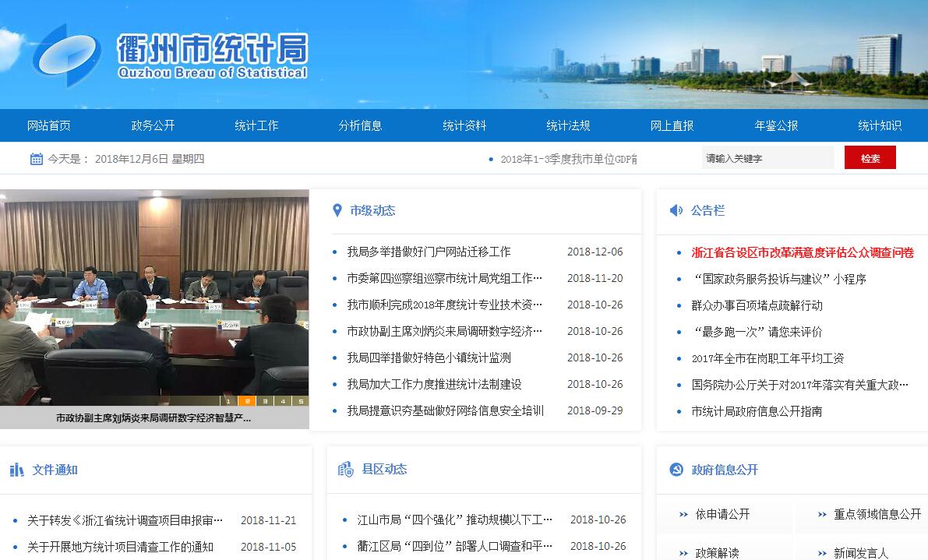Open the 政务公开 navigation menu
Image resolution: width=928 pixels, height=560 pixels.
(153, 125)
